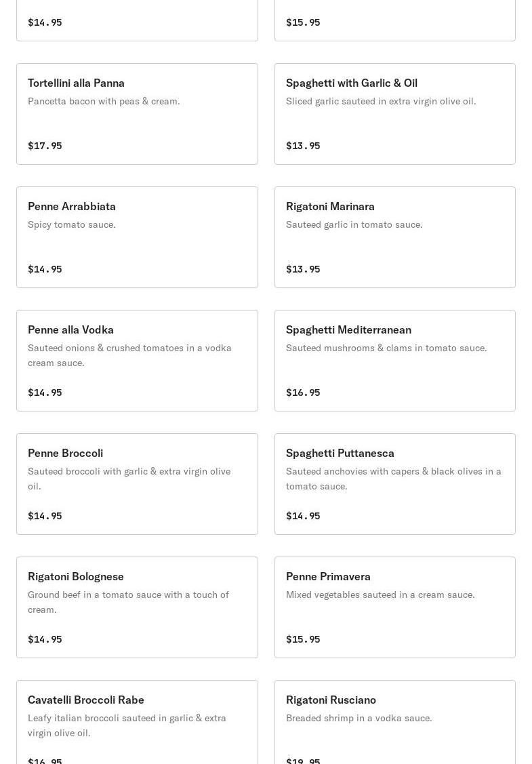Click the $15.95 Penne Primavera price
This screenshot has height=764, width=532.
(303, 639)
